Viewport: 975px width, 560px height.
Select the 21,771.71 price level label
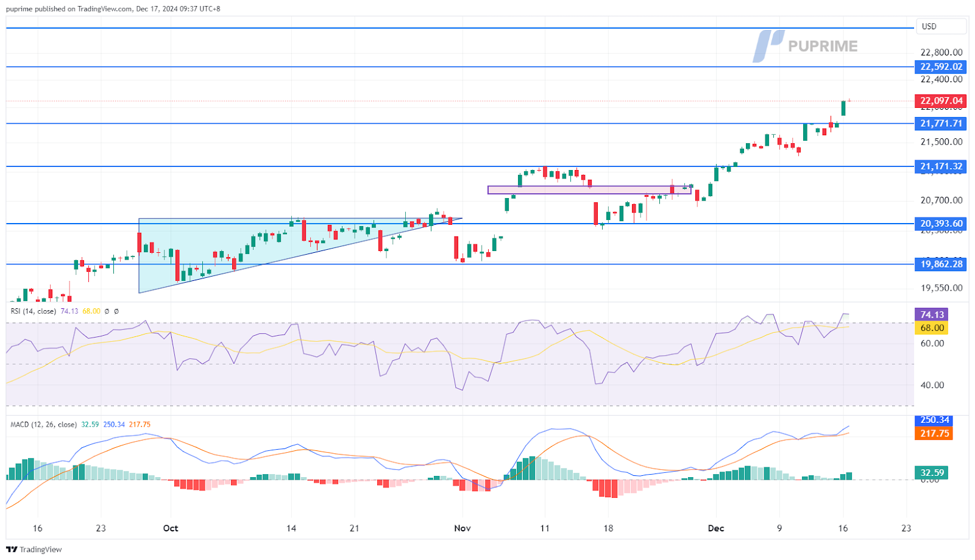pos(941,124)
